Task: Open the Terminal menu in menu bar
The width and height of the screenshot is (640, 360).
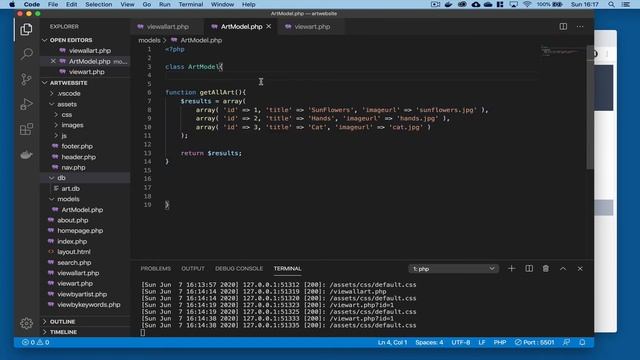Action: pos(191,4)
